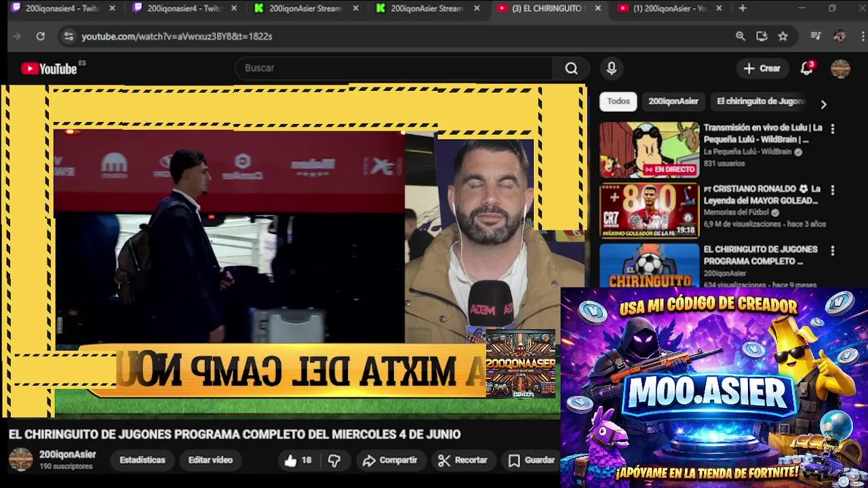Click the Estadísticas button
Image resolution: width=868 pixels, height=488 pixels.
pos(142,460)
